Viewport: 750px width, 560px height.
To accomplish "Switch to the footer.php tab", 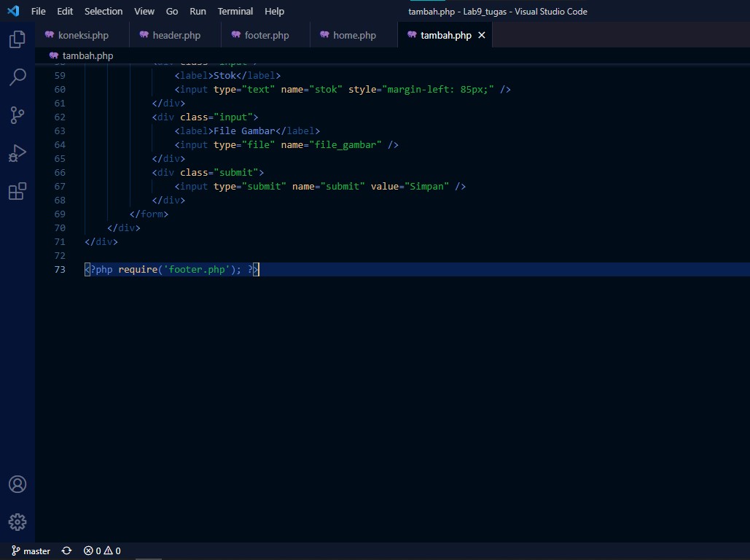I will pyautogui.click(x=265, y=36).
